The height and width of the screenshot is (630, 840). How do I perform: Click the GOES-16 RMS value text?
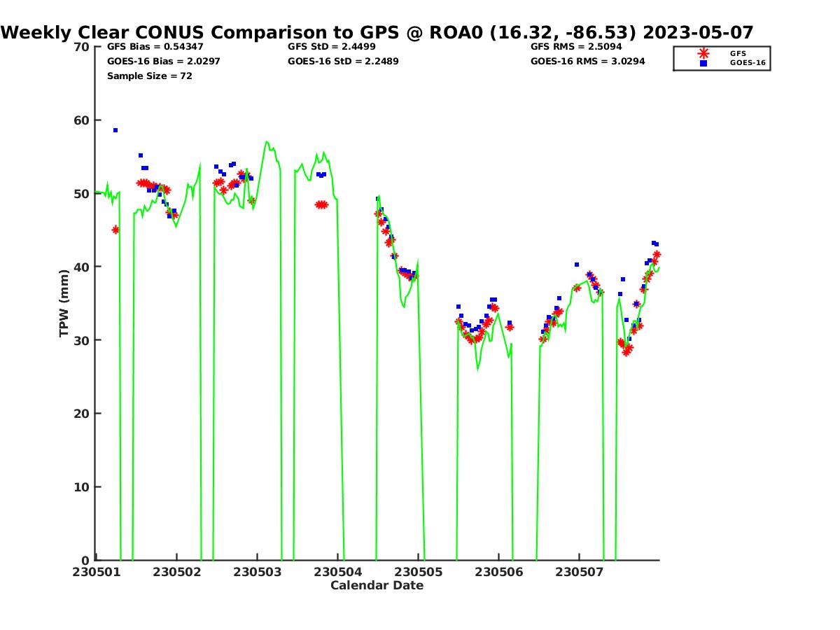point(587,62)
